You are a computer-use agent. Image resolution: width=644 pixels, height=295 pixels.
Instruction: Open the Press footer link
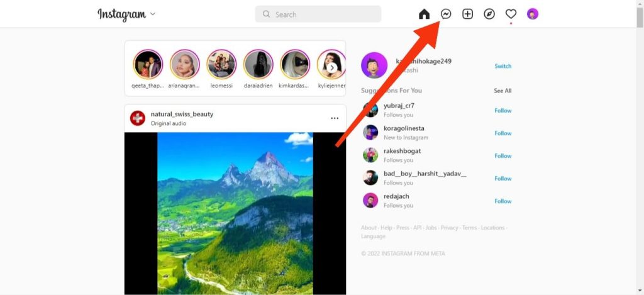402,228
